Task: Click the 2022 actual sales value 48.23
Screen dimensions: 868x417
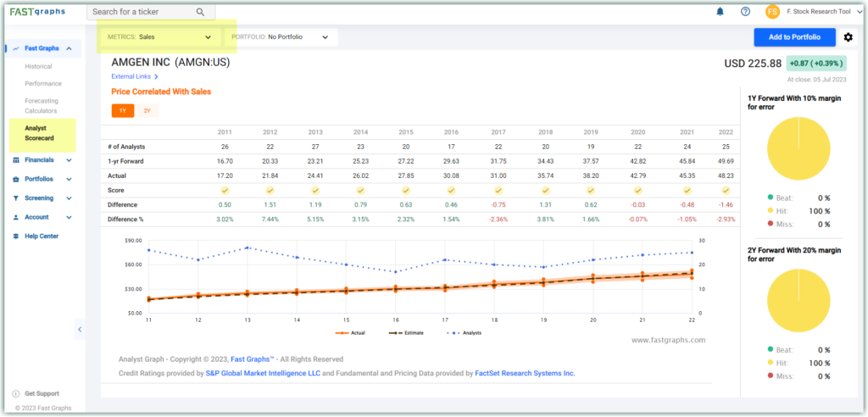Action: click(x=726, y=175)
